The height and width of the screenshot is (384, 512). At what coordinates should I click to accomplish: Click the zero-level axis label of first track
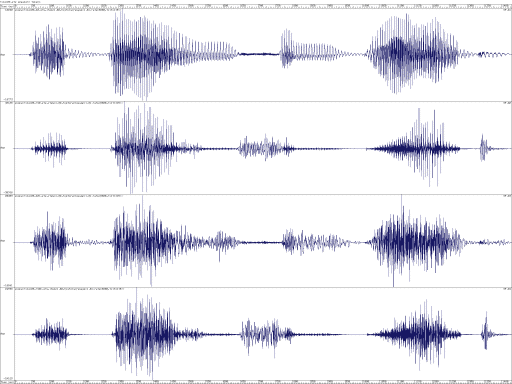[3, 55]
